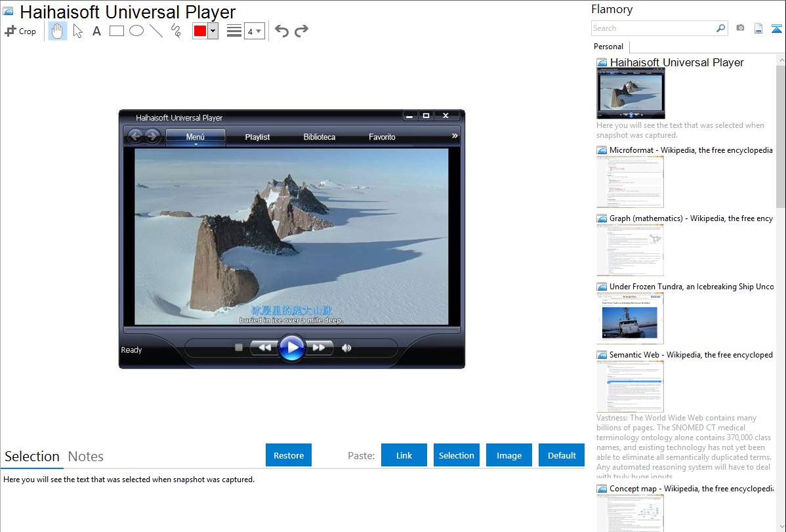Click the 'Ready' status text

tap(131, 350)
